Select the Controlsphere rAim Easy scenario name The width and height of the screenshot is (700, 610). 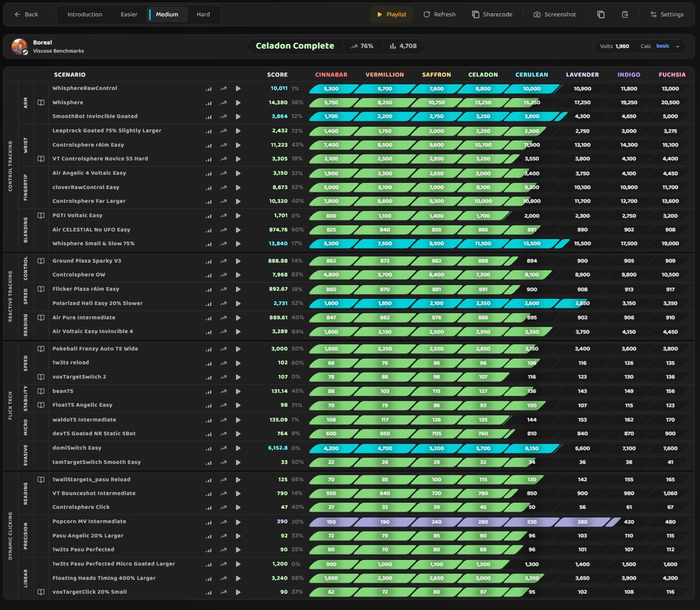click(x=88, y=145)
